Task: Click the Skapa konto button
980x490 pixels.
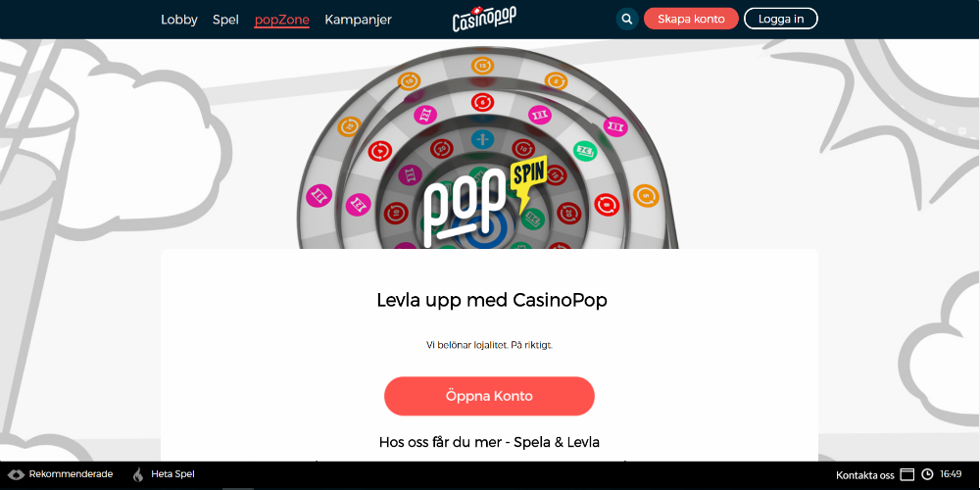Action: coord(691,19)
